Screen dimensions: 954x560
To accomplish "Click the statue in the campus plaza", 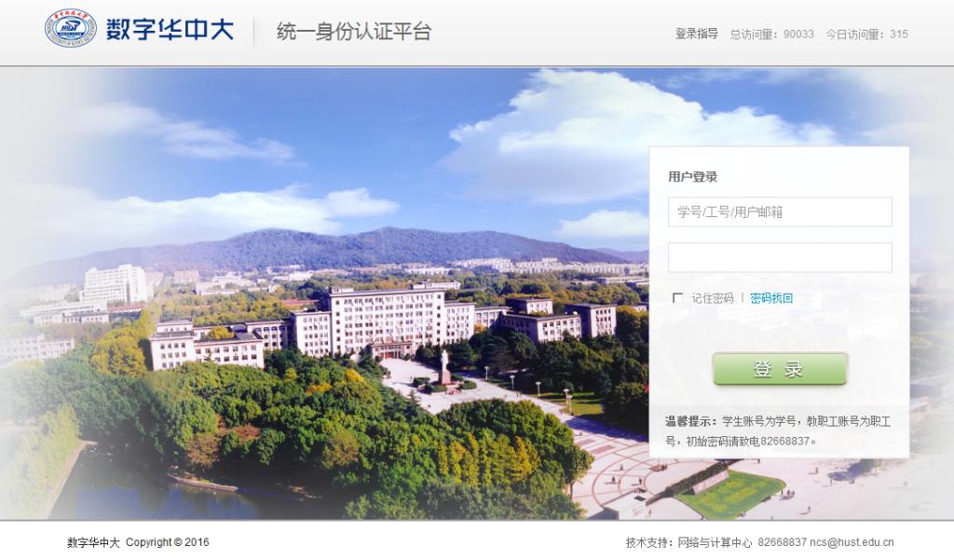I will coord(444,367).
